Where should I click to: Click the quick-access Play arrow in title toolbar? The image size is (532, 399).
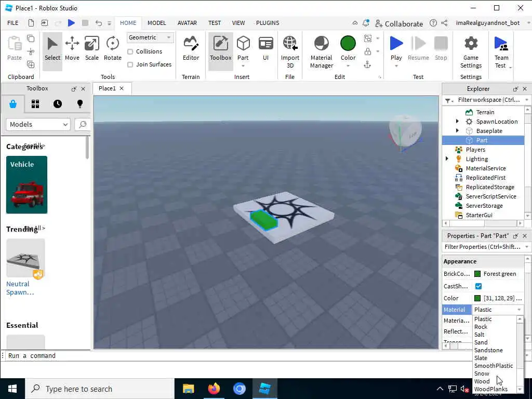point(71,23)
